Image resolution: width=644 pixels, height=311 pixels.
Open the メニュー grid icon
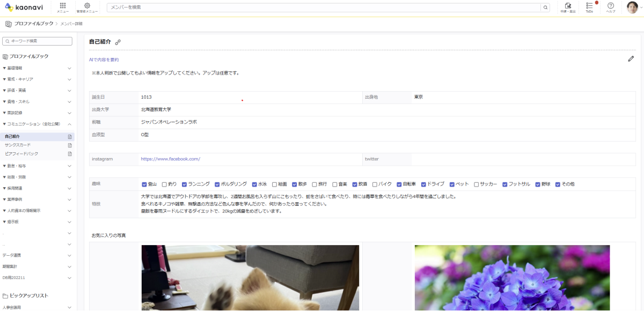click(x=63, y=5)
